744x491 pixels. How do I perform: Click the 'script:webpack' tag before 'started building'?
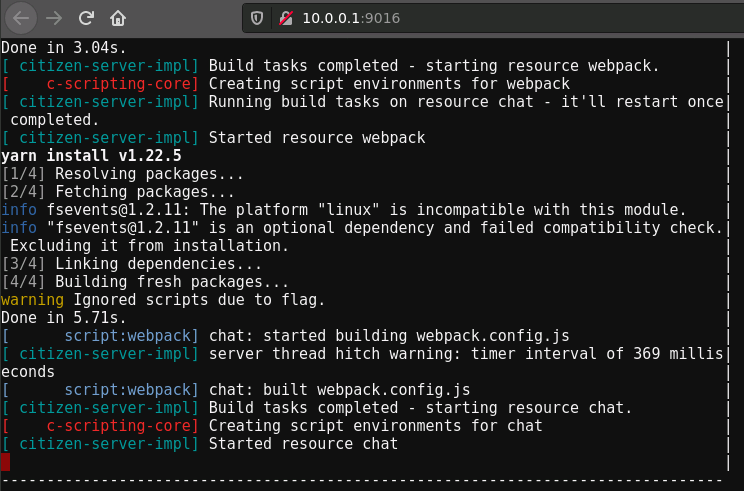tap(131, 336)
